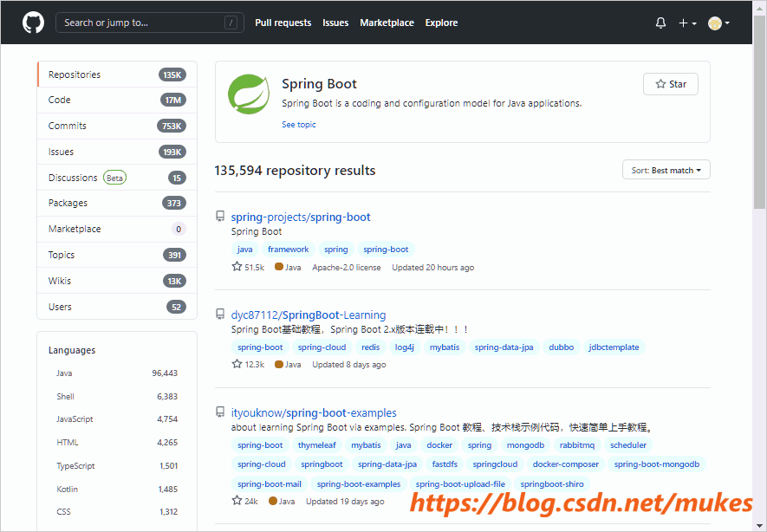
Task: Click the Spring Boot leaf logo
Action: (x=249, y=94)
